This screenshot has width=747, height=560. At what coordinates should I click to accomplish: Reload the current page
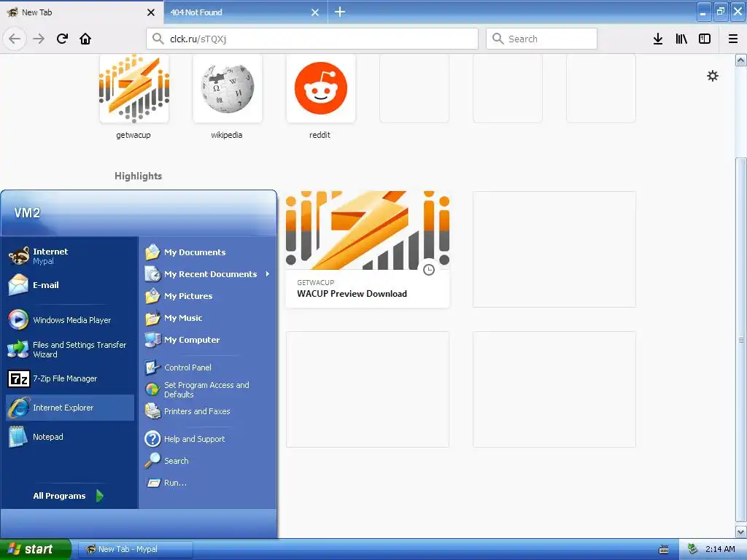point(62,39)
